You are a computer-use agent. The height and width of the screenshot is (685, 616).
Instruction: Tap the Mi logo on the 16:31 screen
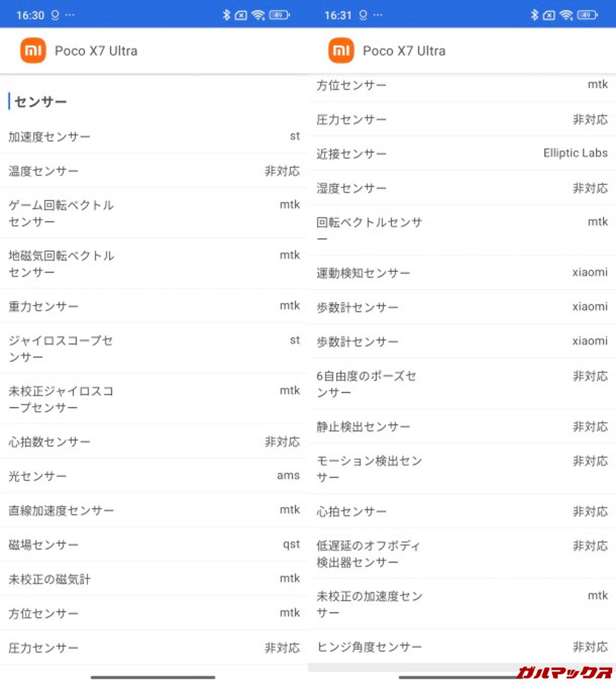tap(341, 51)
